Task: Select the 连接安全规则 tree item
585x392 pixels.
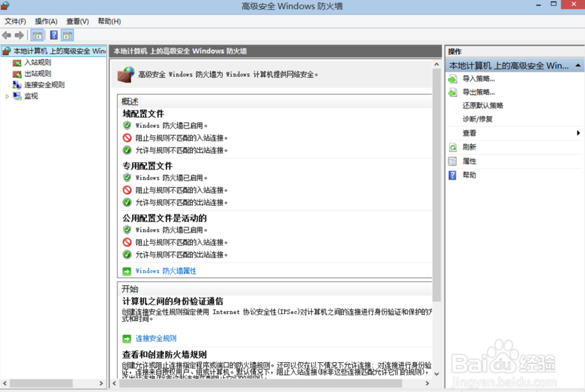Action: 44,85
